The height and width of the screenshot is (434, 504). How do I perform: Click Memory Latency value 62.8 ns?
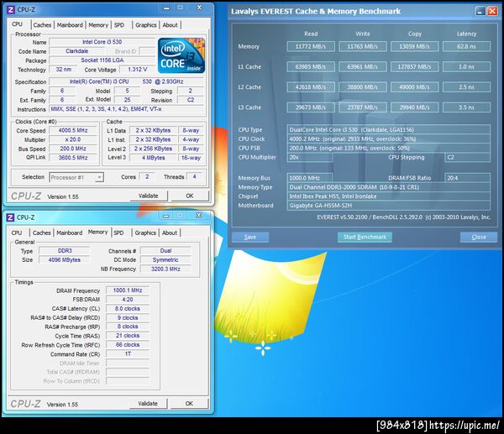point(466,46)
